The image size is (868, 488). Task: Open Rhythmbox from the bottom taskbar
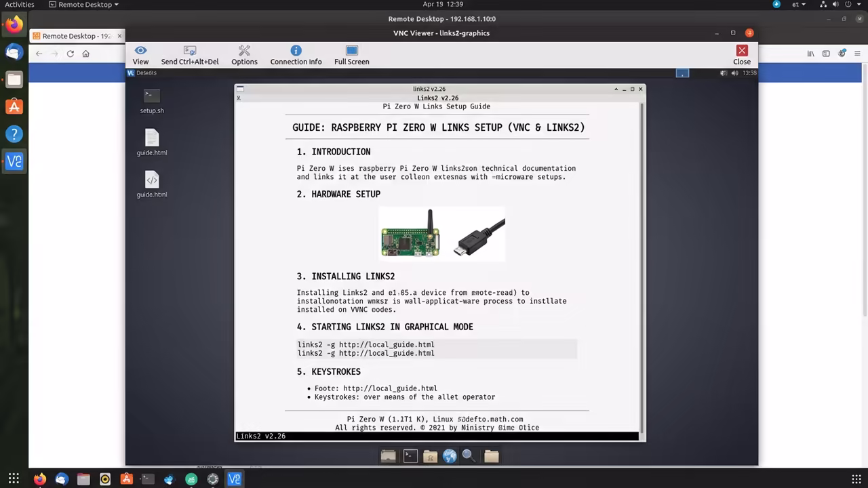105,479
